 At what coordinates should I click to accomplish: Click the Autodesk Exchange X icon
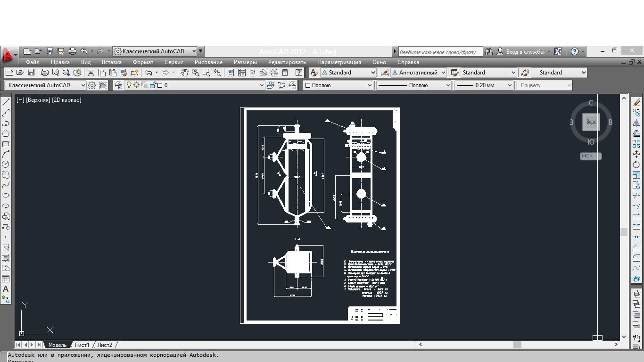coord(558,51)
